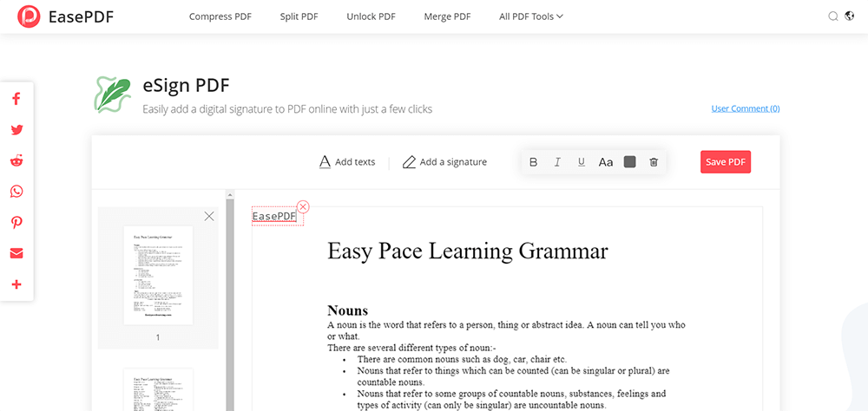Click the Pinterest share icon
The image size is (868, 411).
(16, 223)
